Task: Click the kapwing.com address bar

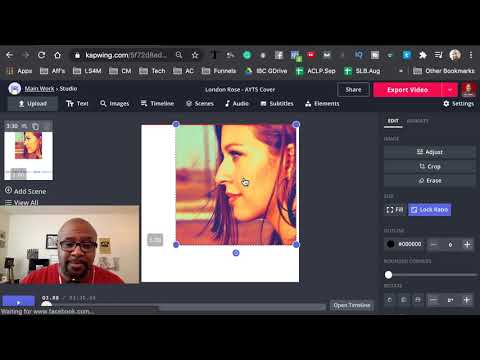Action: 125,55
